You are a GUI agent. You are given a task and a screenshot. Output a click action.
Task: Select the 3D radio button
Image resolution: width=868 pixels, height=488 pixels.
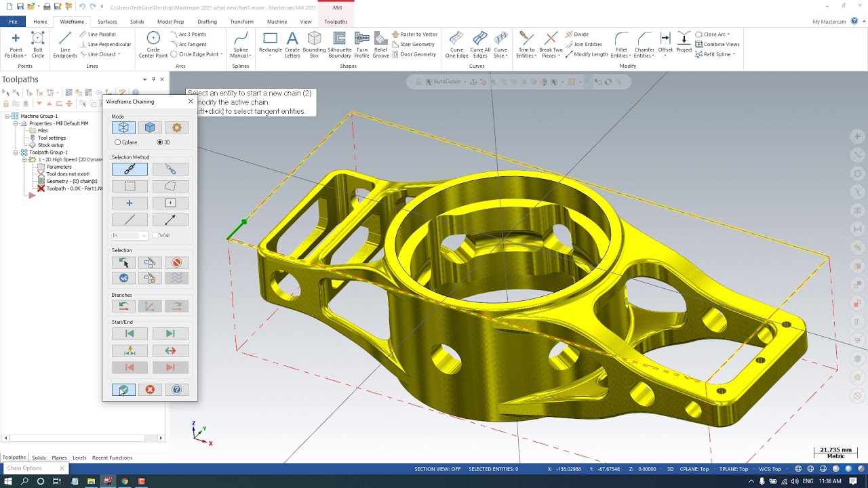[x=159, y=142]
